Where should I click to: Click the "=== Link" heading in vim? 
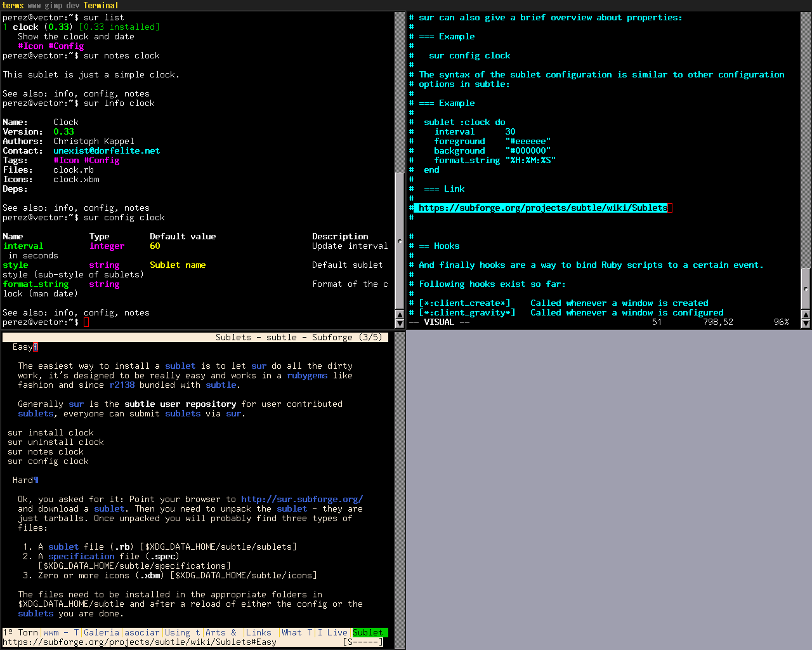pos(444,189)
